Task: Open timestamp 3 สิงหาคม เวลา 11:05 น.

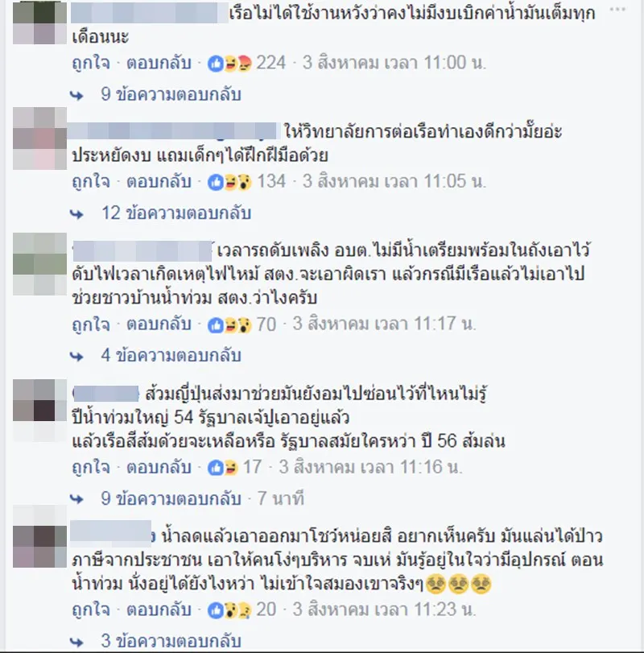Action: point(394,182)
